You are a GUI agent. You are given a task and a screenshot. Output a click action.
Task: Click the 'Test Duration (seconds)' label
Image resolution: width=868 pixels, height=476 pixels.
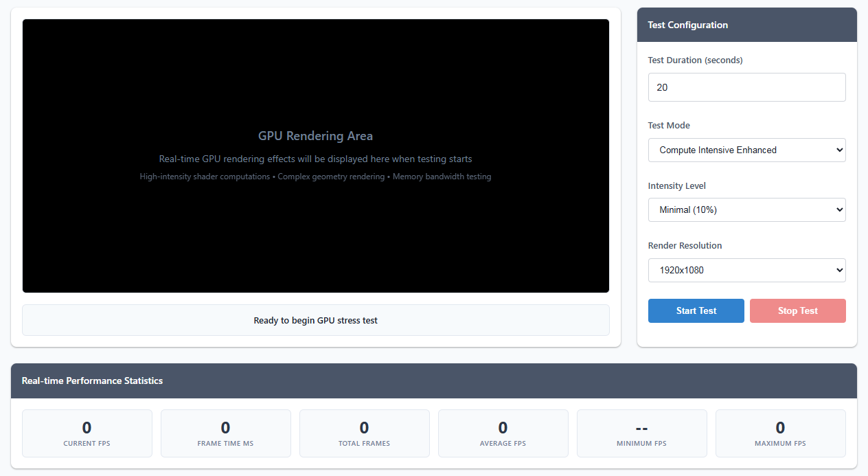click(x=695, y=60)
